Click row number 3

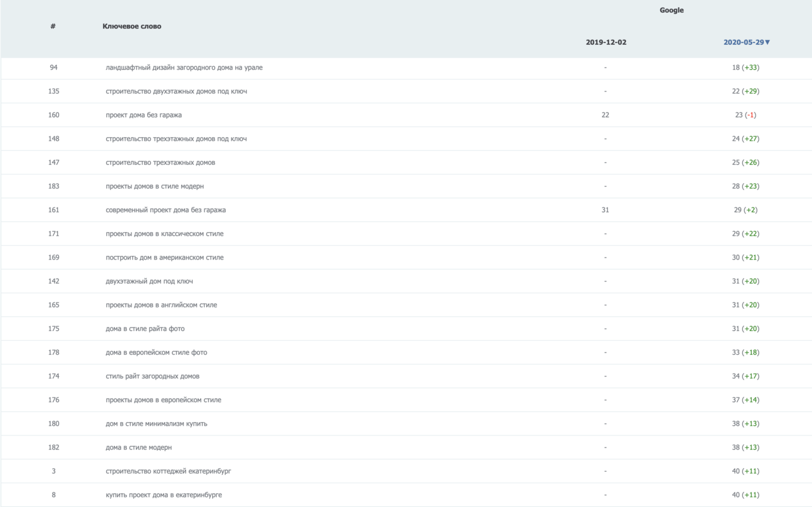[x=53, y=471]
